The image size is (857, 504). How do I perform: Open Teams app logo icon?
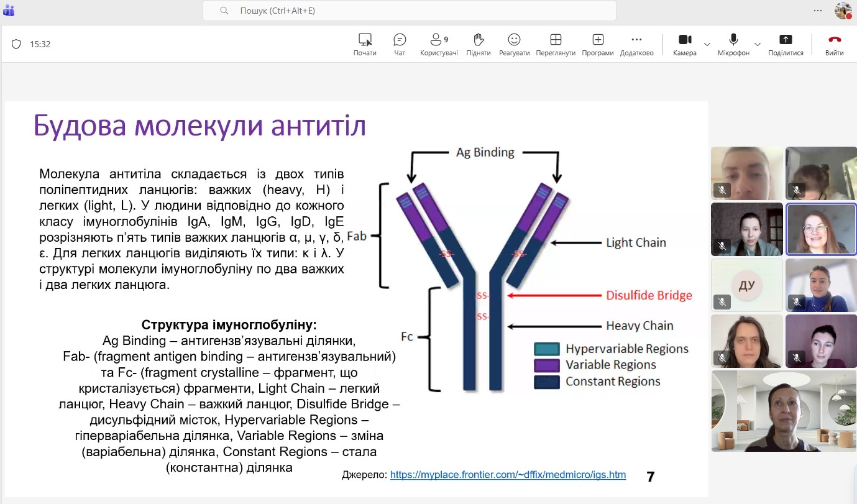coord(9,11)
